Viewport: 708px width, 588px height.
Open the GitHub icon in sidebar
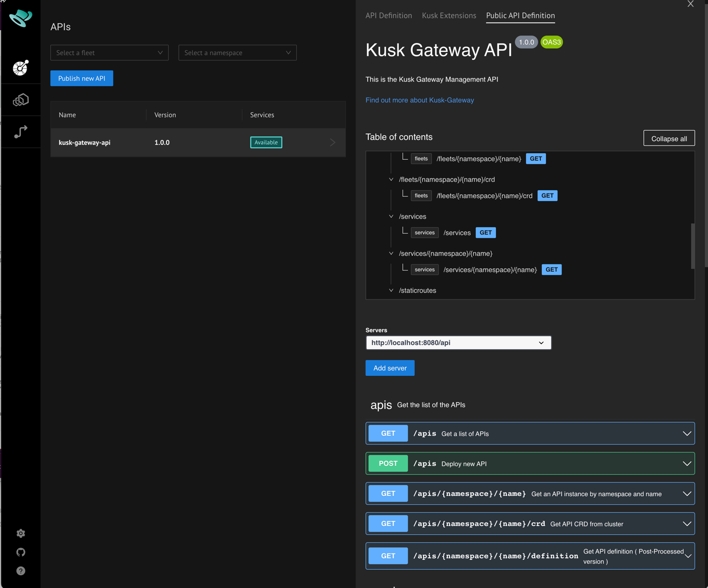[x=21, y=552]
